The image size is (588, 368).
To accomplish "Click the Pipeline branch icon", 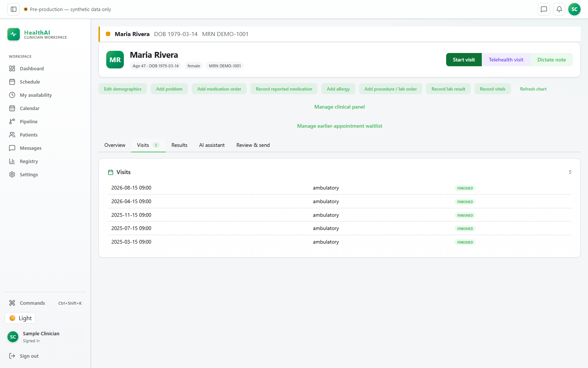I will (12, 121).
